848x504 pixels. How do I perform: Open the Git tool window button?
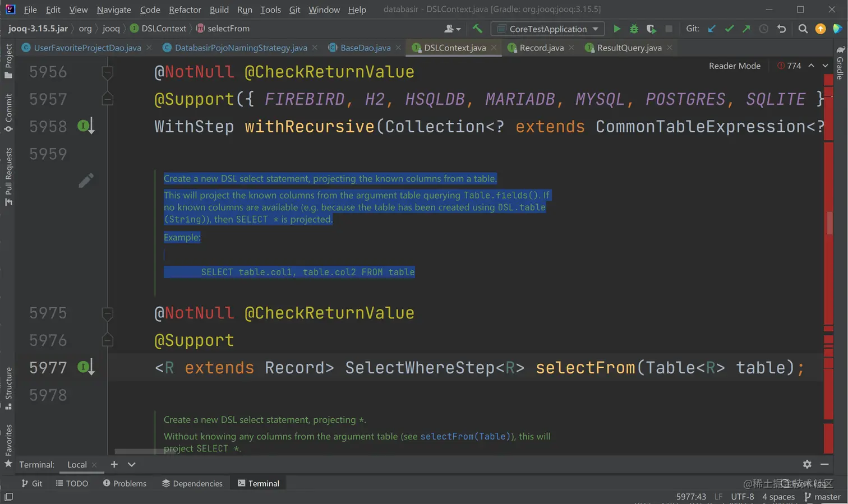[x=32, y=483]
